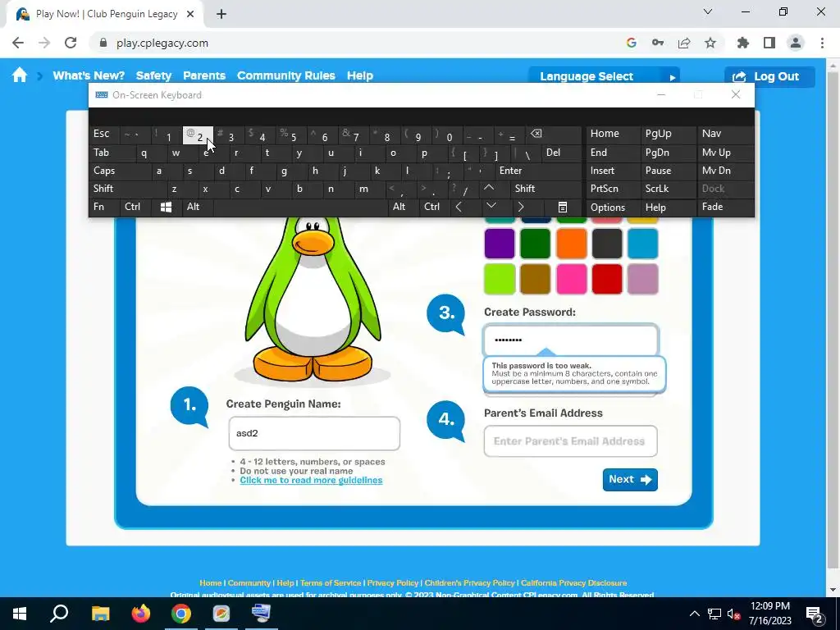
Task: Open Windows Start menu
Action: coord(20,614)
